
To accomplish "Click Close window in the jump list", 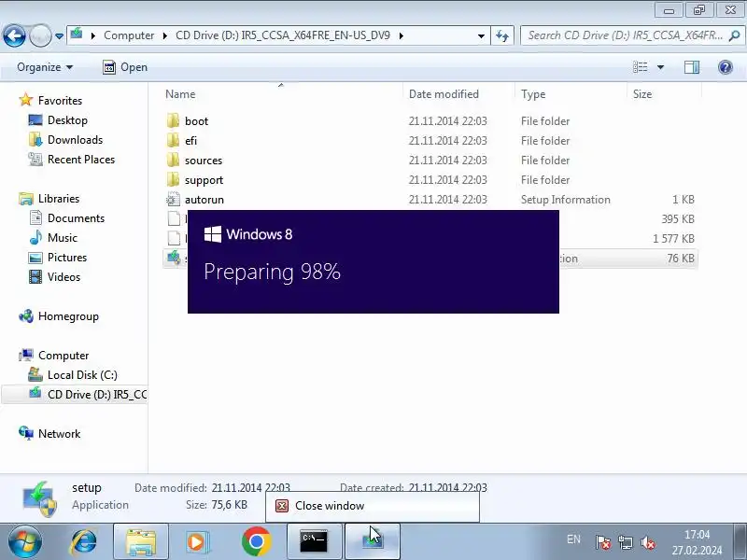I will [373, 506].
